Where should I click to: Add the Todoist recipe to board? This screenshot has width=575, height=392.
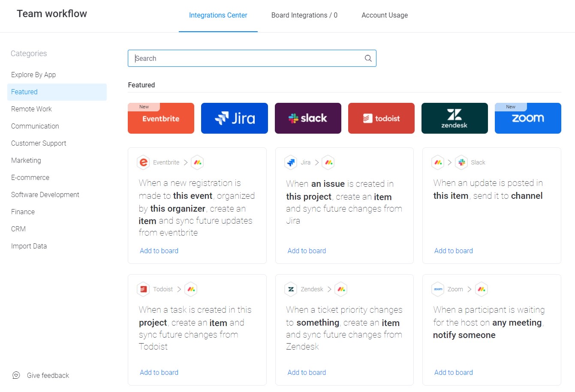pos(159,372)
